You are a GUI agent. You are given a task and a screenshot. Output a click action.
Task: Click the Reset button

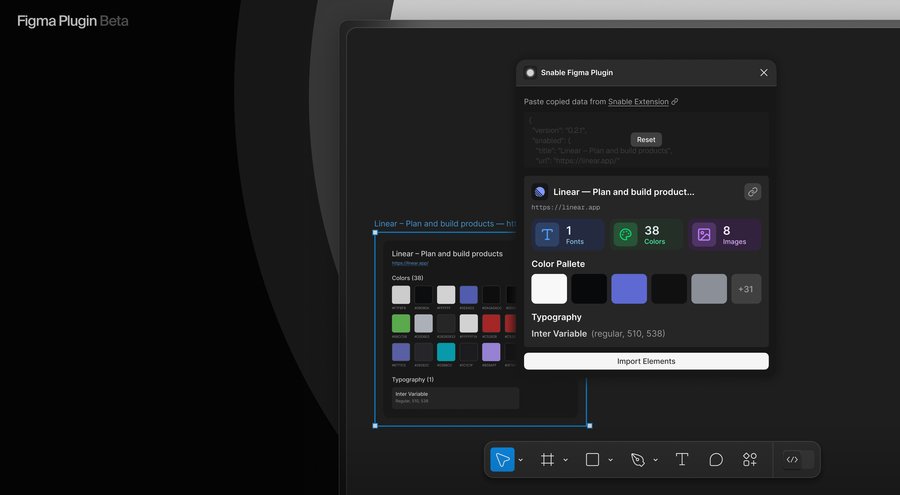[x=646, y=140]
